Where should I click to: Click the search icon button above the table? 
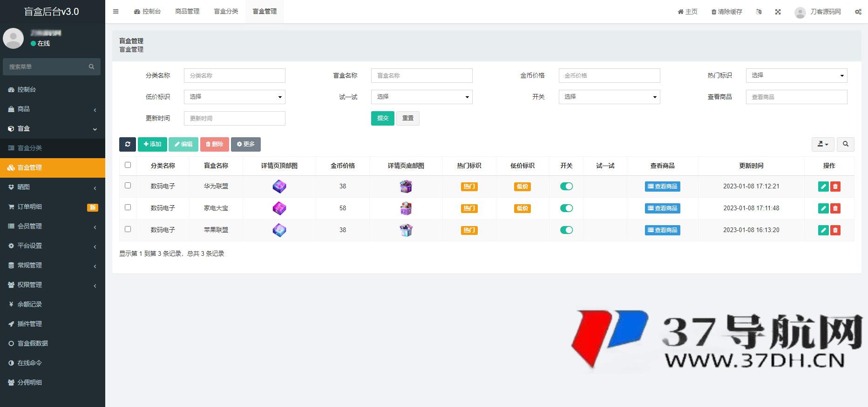pos(845,144)
